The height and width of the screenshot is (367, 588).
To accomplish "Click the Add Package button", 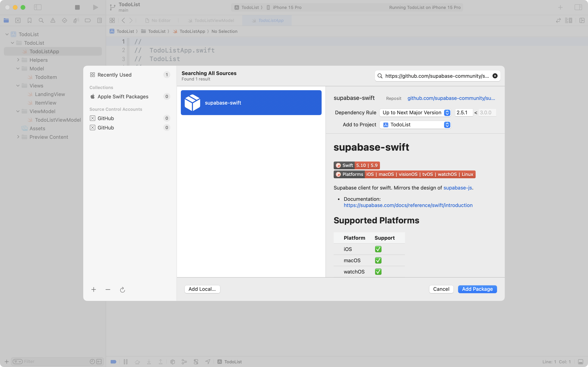I will coord(477,289).
